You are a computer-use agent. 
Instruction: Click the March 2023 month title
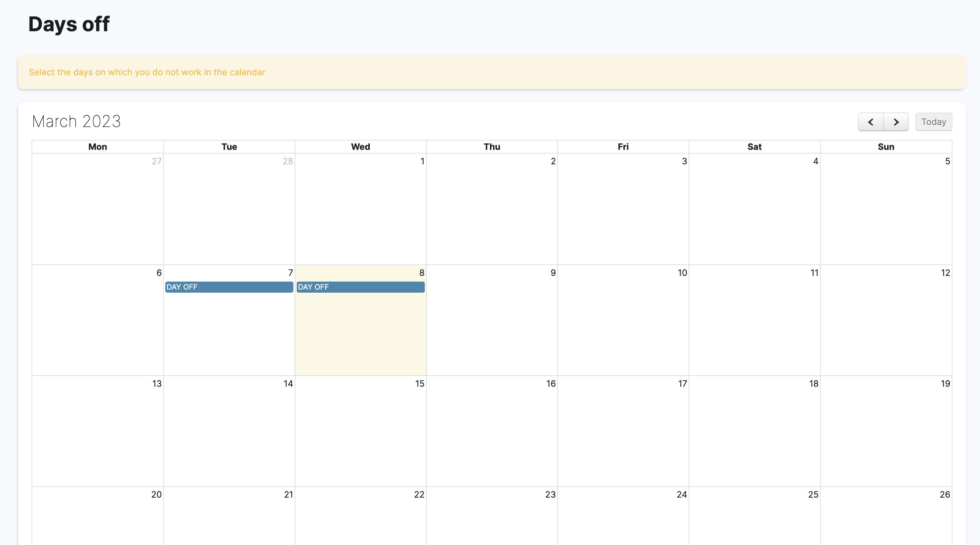pyautogui.click(x=76, y=121)
